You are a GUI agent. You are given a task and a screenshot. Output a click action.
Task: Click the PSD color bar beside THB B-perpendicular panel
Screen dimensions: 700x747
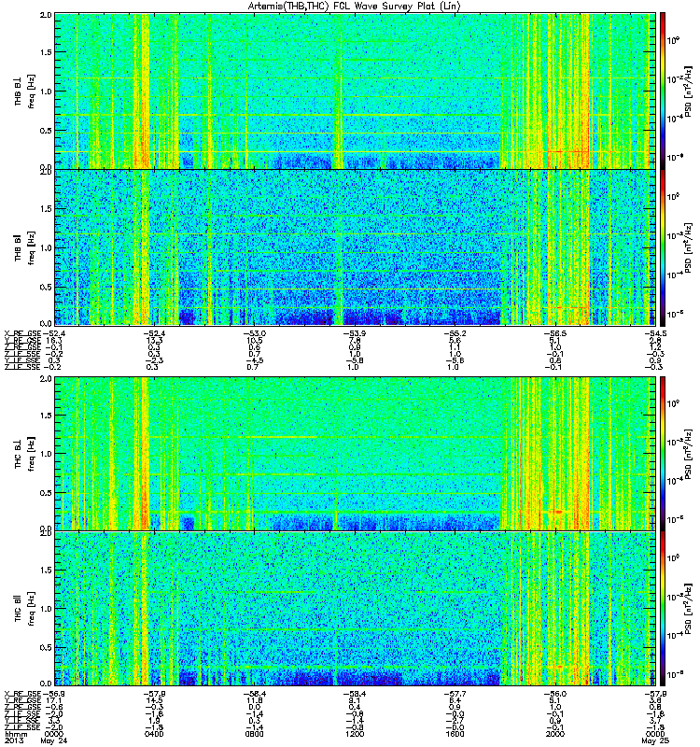663,91
